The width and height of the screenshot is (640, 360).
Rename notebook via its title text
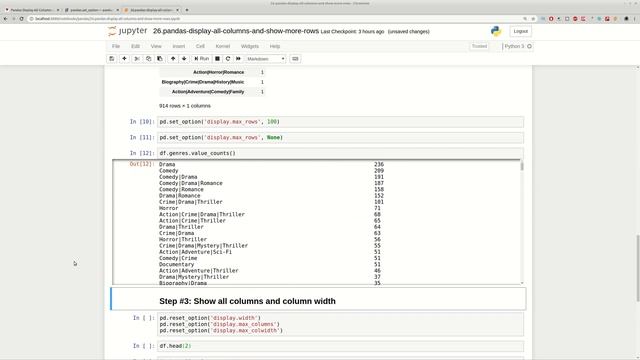click(x=236, y=31)
